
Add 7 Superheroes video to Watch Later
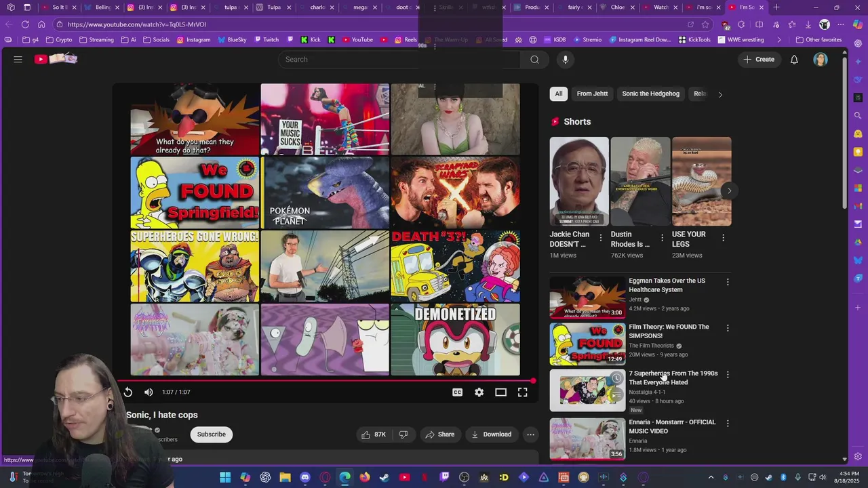click(616, 378)
